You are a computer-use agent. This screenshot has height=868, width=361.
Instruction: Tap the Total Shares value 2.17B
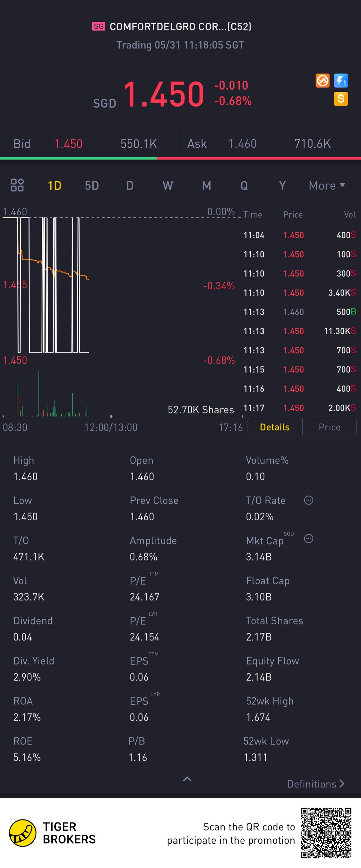pyautogui.click(x=259, y=637)
